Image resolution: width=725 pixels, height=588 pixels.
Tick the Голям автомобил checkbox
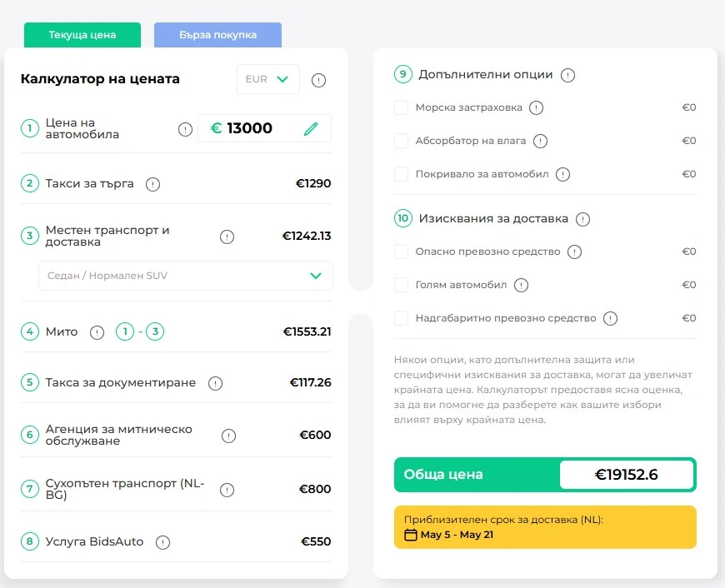401,285
